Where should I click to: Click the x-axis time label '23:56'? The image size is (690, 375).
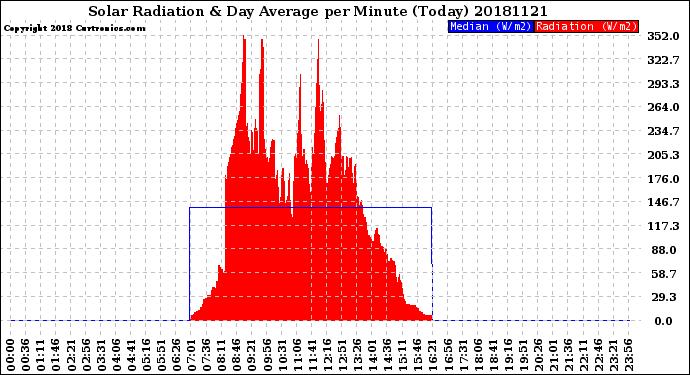tap(628, 355)
